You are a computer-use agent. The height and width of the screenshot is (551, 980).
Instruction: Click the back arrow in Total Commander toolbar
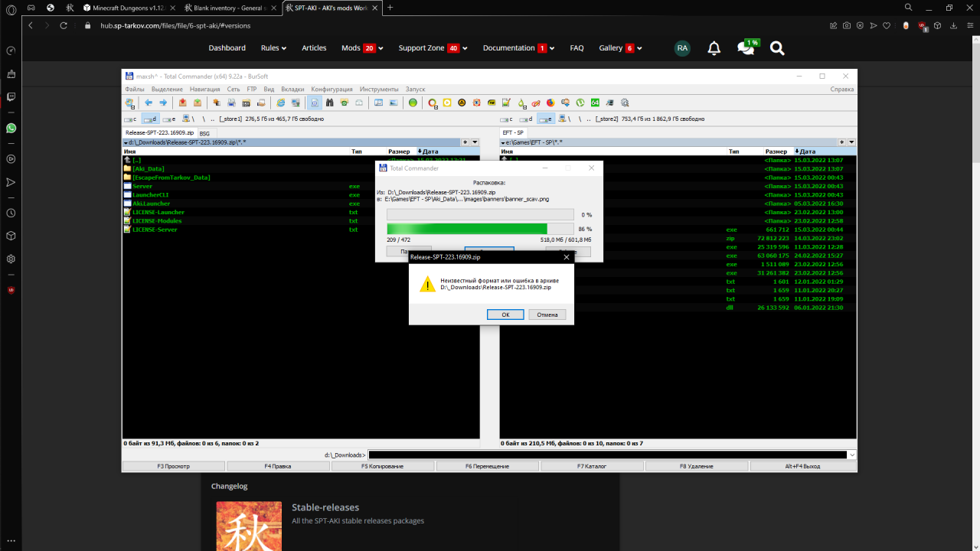pos(149,103)
